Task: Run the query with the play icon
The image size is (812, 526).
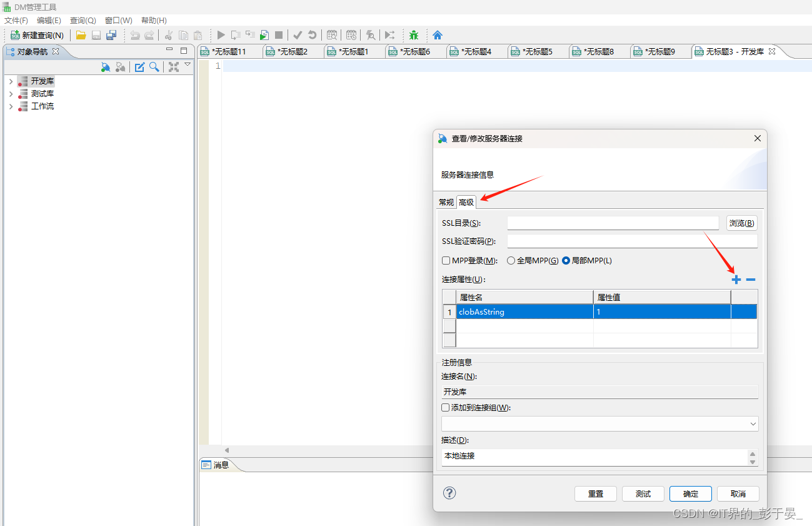Action: click(x=221, y=36)
